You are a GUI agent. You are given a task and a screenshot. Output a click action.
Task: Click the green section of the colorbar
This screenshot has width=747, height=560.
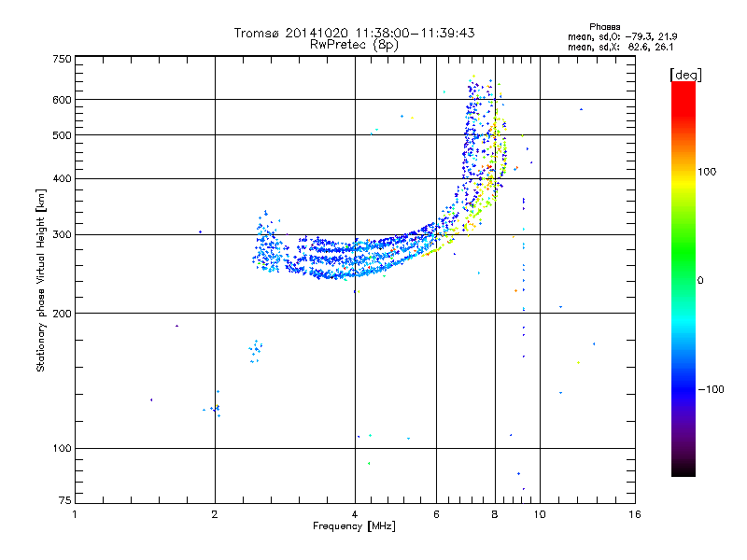(x=684, y=252)
